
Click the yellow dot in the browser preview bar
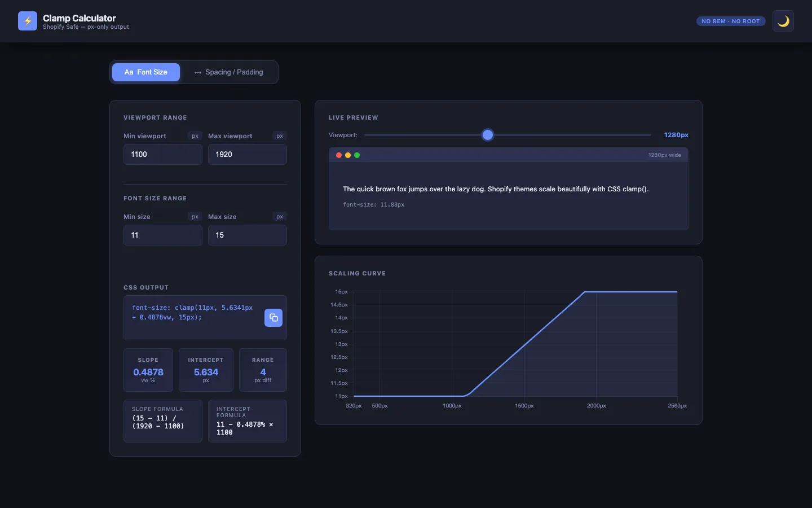348,155
